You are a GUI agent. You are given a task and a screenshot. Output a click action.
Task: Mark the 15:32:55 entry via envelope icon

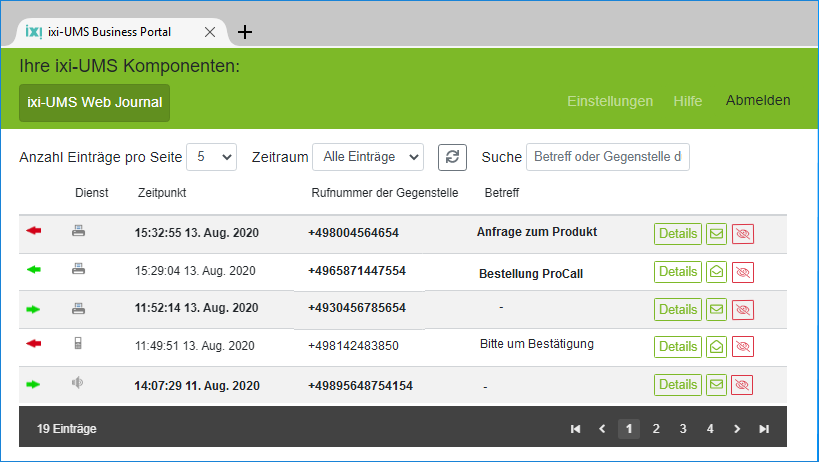pos(716,234)
